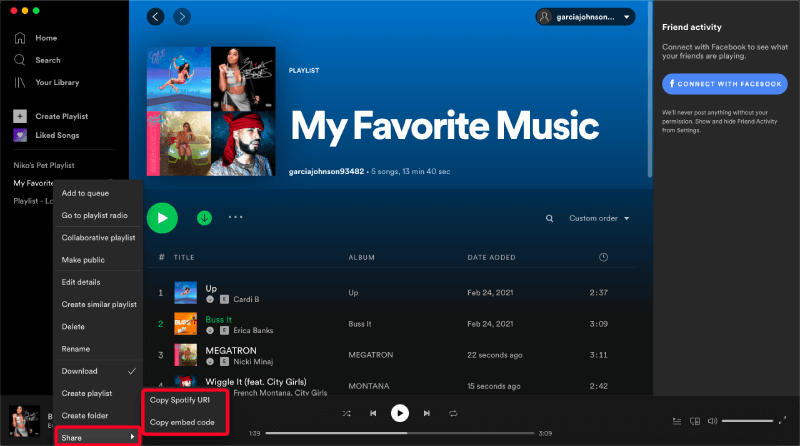This screenshot has width=800, height=446.
Task: Click the now-playing album art thumbnail
Action: pyautogui.click(x=24, y=421)
